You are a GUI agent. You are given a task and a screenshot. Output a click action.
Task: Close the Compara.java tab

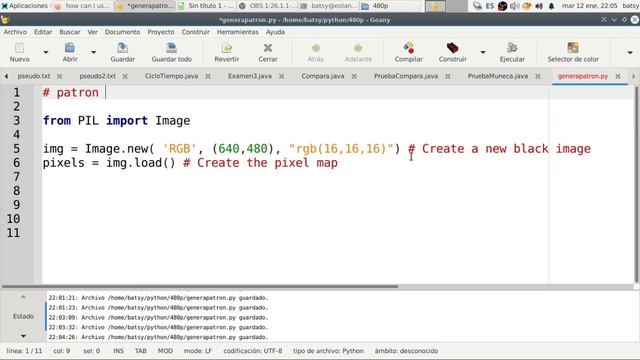click(354, 76)
